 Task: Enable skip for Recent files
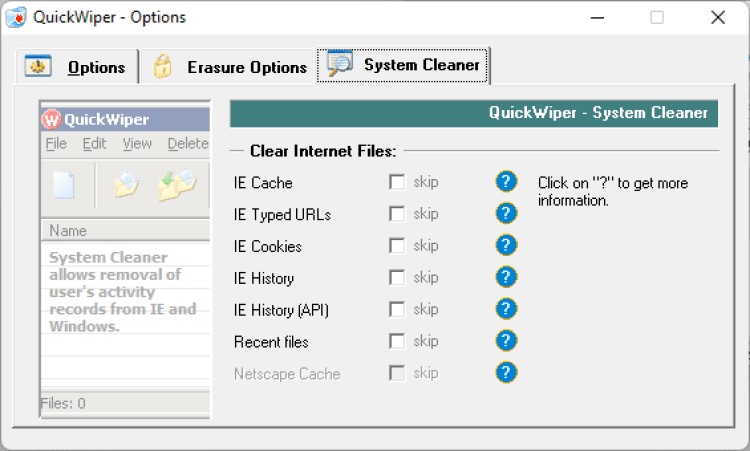(x=397, y=342)
